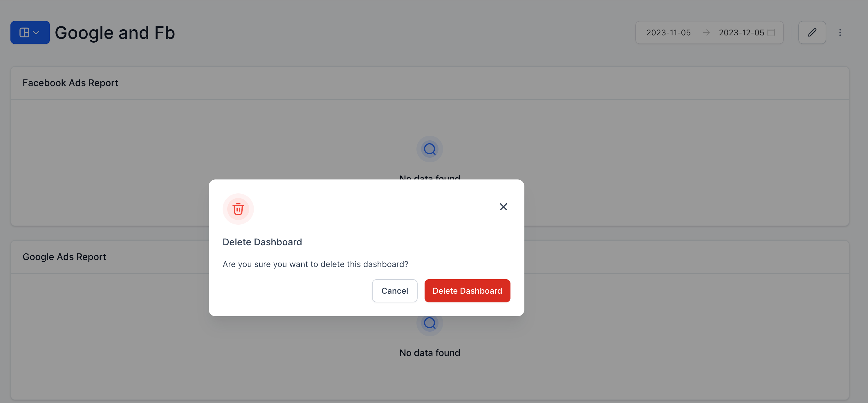The height and width of the screenshot is (403, 868).
Task: Click the Google report search magnifier icon
Action: [430, 323]
